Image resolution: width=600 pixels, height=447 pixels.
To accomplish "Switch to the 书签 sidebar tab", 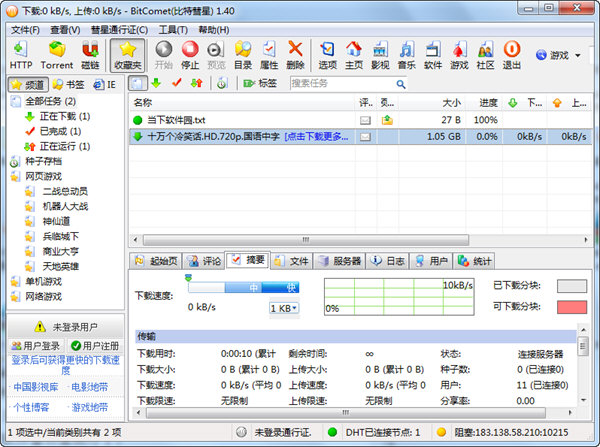I will (68, 85).
